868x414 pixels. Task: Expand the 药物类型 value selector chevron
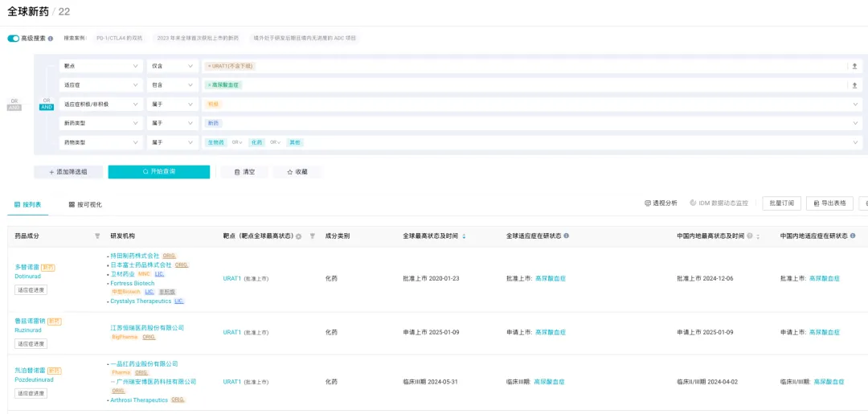tap(855, 142)
